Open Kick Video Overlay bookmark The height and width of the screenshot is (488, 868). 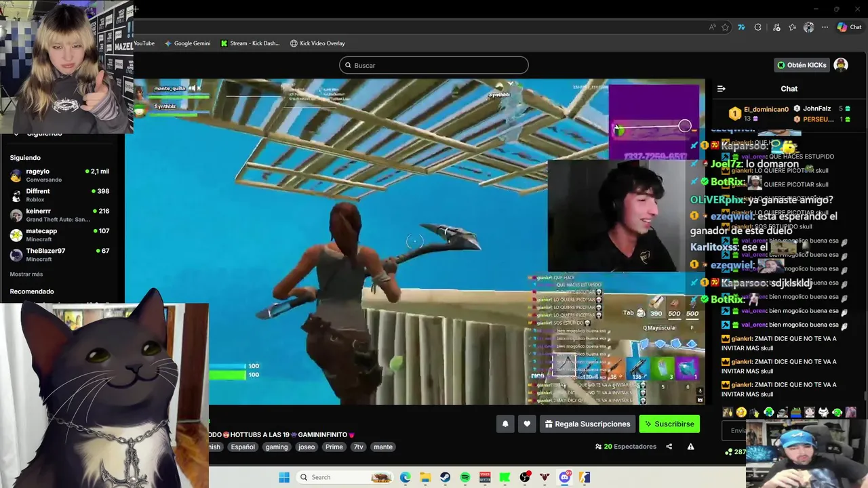tap(317, 43)
